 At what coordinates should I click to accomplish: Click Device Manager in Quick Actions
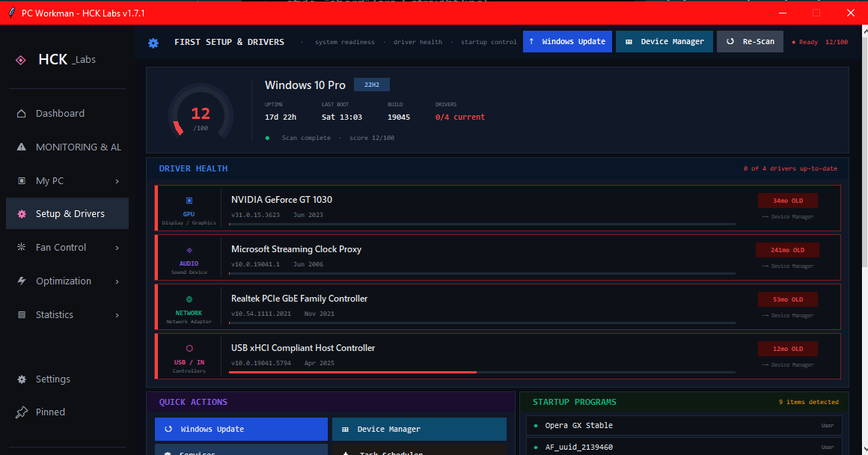pos(419,429)
